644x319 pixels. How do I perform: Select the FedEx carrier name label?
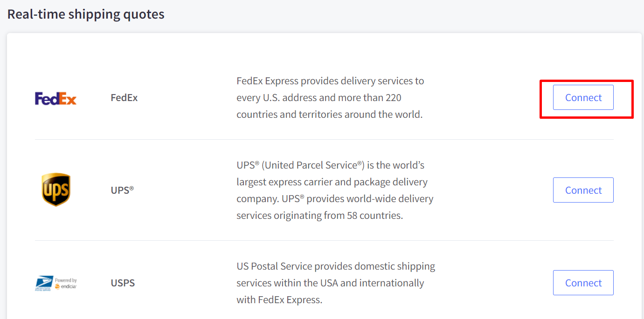click(x=124, y=98)
